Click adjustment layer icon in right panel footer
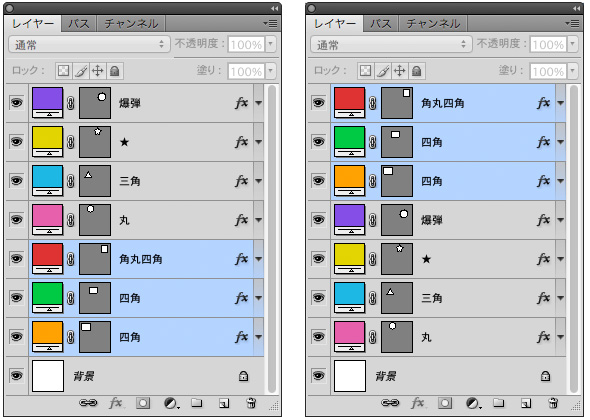 point(473,403)
